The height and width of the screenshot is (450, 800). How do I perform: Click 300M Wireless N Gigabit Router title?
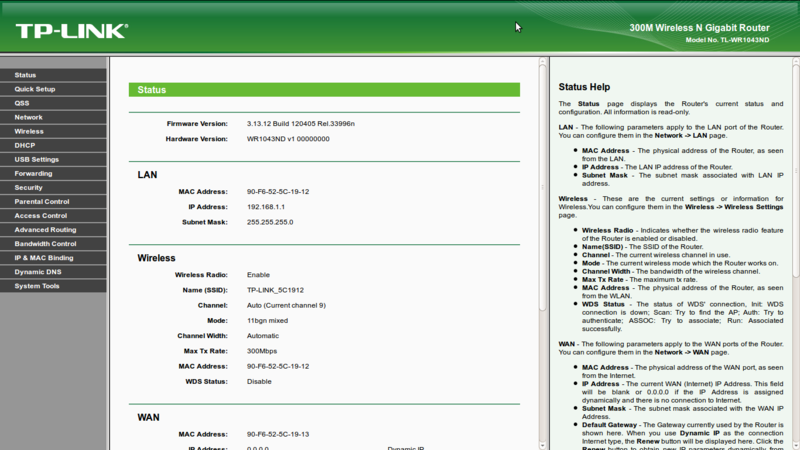pyautogui.click(x=699, y=28)
